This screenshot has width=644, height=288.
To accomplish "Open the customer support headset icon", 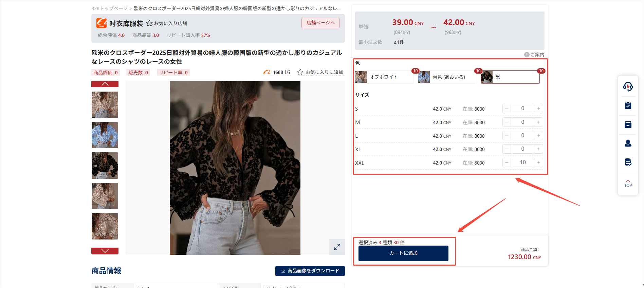I will (x=628, y=87).
